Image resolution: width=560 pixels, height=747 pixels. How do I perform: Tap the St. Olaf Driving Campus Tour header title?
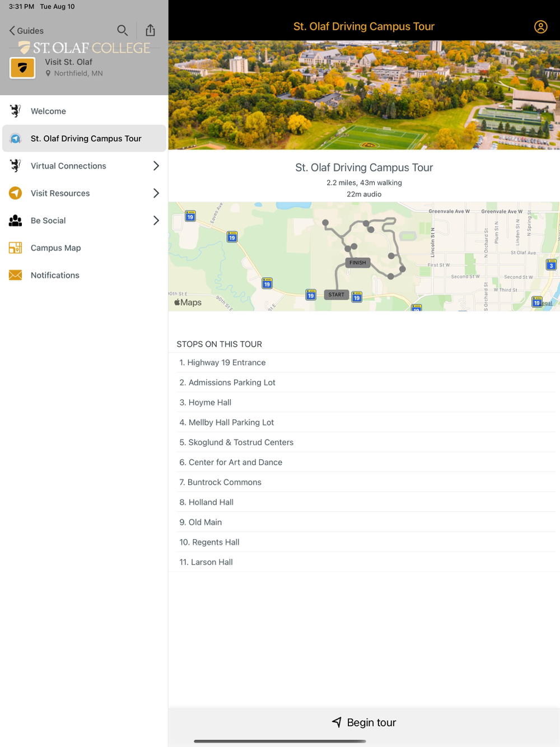click(x=364, y=26)
